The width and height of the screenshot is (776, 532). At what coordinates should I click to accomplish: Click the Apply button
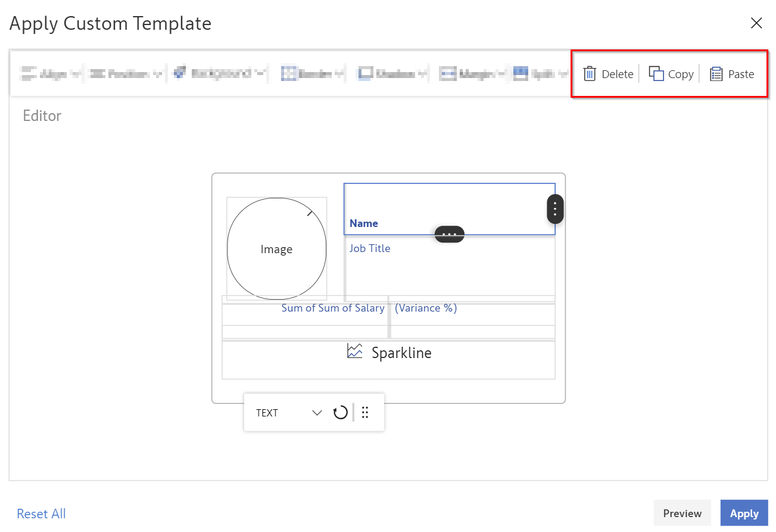tap(744, 513)
